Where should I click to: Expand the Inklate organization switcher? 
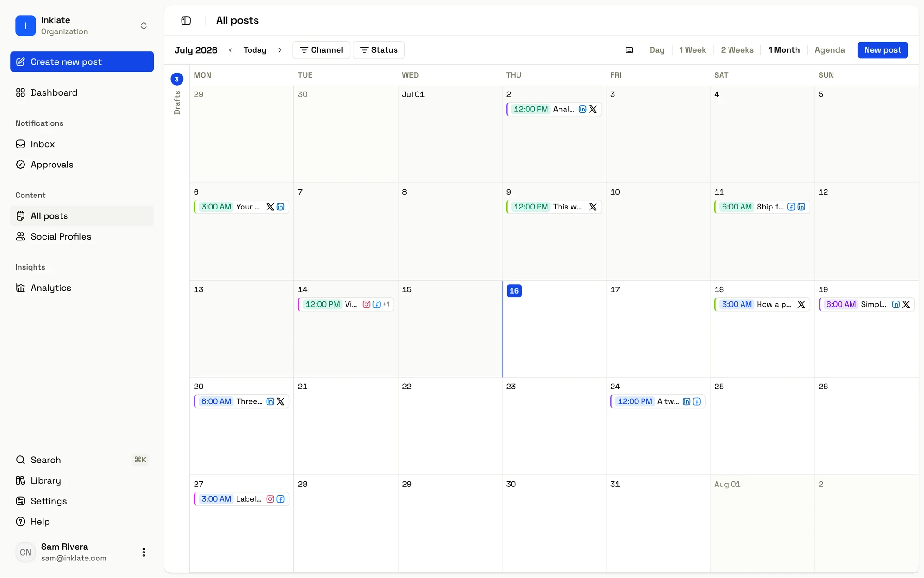point(144,25)
